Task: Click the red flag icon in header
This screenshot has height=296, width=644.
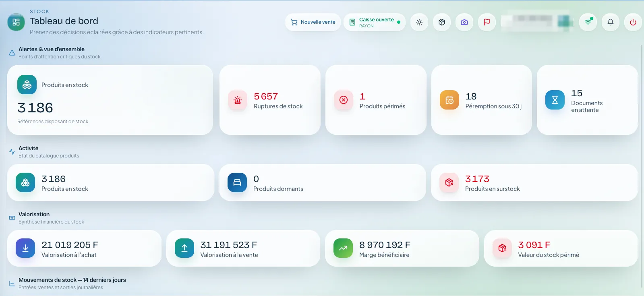Action: click(487, 22)
